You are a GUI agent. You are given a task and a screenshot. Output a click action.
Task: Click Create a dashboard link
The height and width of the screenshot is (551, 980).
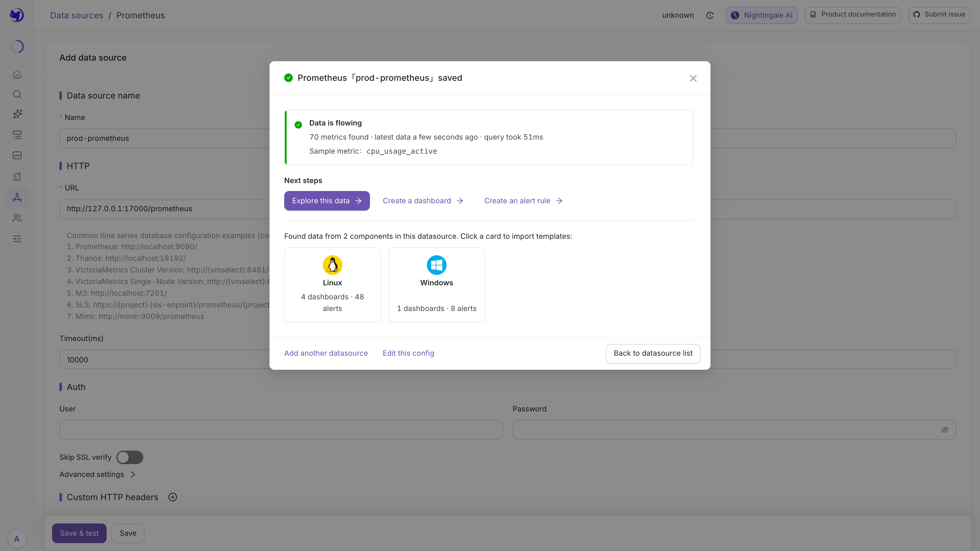[x=423, y=201]
